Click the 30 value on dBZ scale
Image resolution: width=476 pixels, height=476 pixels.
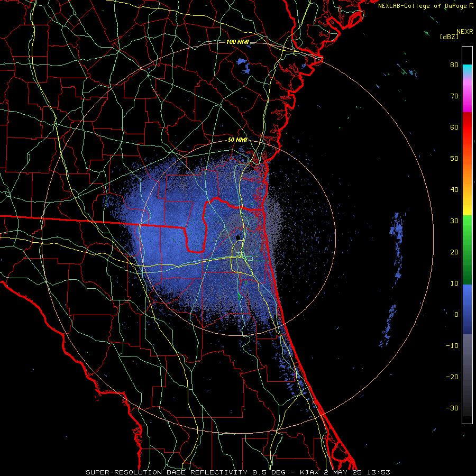tap(454, 221)
